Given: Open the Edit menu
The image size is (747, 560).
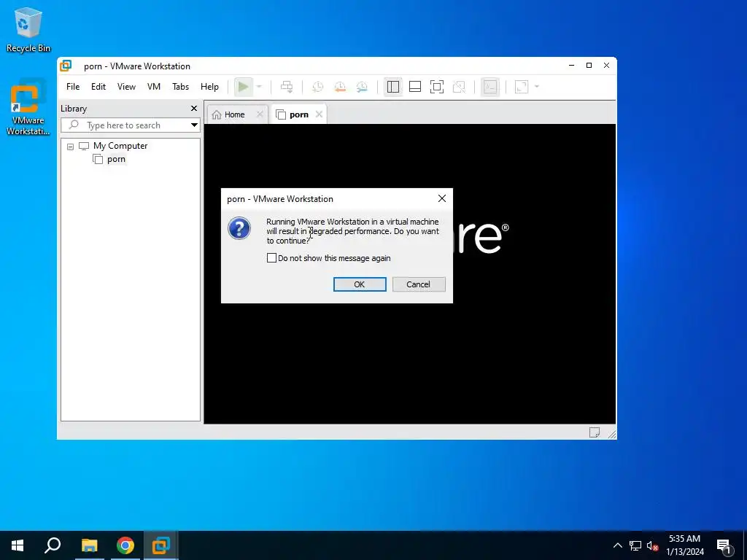Looking at the screenshot, I should [98, 87].
